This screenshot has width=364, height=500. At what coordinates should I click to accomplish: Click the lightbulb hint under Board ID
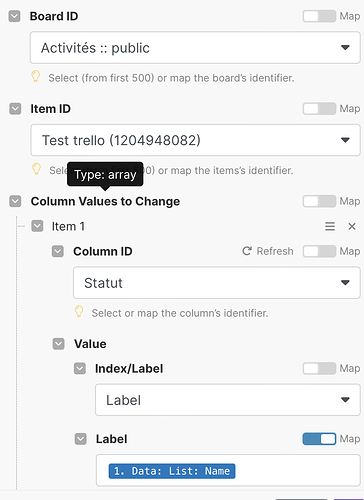click(x=36, y=77)
